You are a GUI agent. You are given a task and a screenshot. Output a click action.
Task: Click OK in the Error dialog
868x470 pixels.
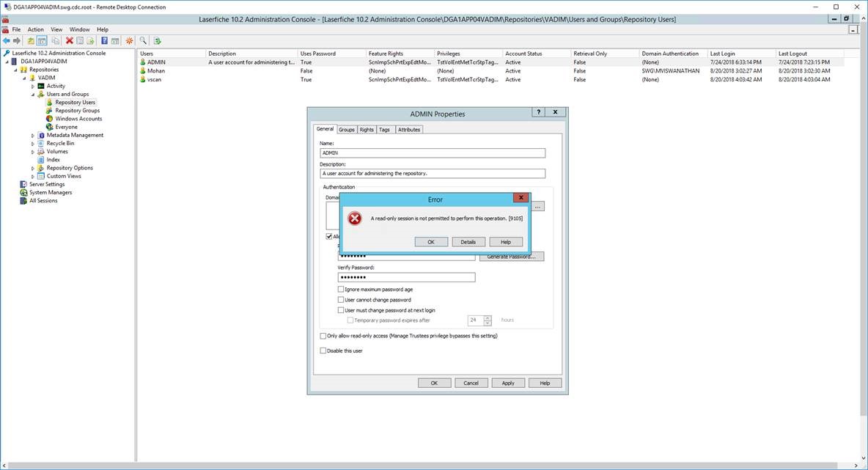(x=430, y=242)
